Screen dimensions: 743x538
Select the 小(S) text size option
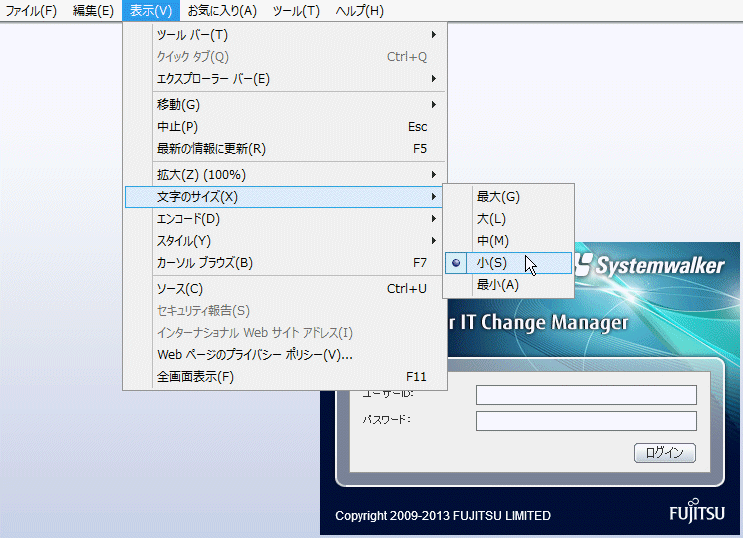pos(508,263)
